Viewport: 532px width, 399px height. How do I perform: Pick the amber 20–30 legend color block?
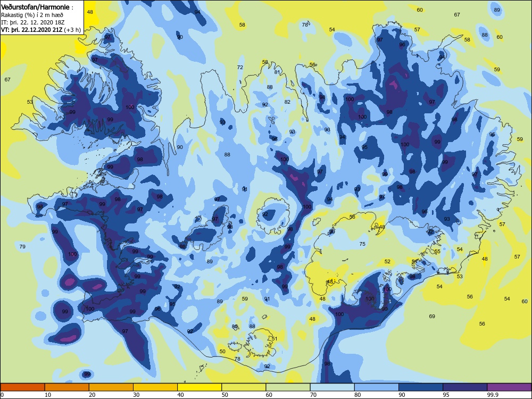111,387
